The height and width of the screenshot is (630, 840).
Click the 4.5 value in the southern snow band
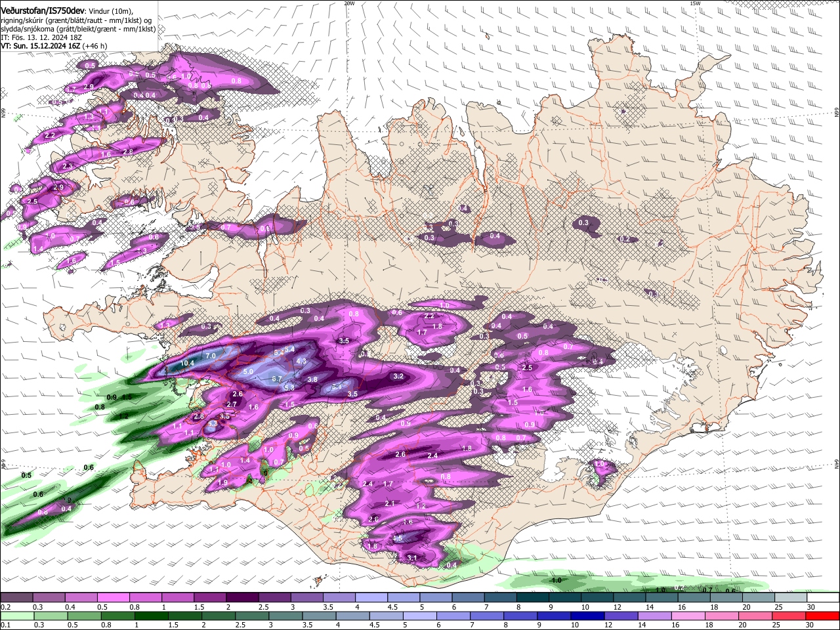click(x=397, y=538)
